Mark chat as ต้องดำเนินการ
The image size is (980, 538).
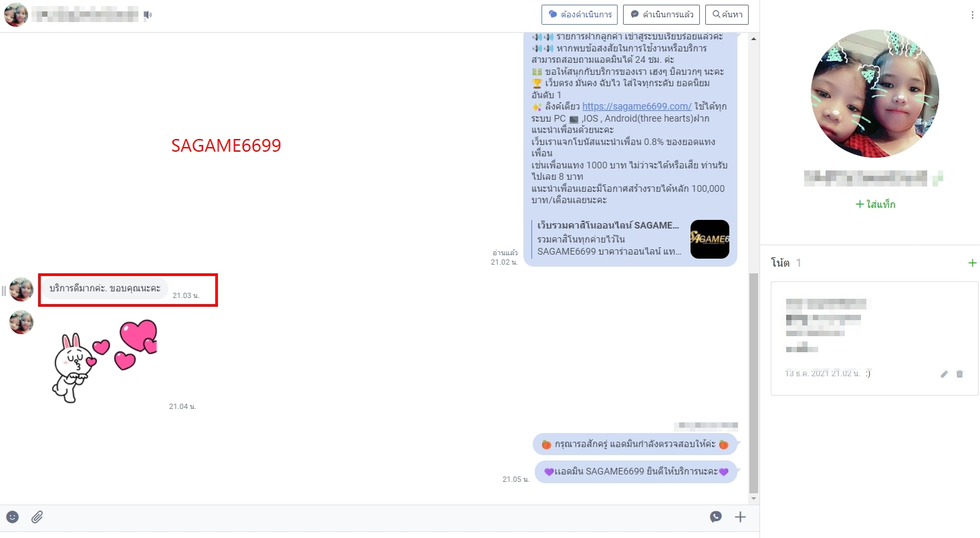point(579,15)
